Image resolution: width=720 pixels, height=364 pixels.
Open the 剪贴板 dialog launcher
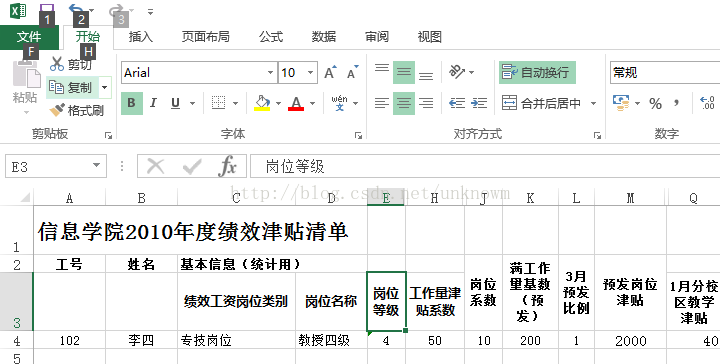(108, 135)
